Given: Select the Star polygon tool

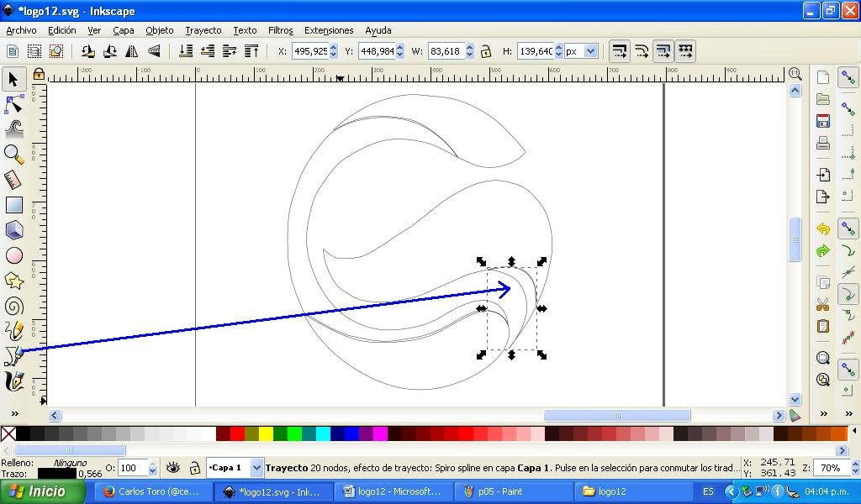Looking at the screenshot, I should click(x=13, y=281).
